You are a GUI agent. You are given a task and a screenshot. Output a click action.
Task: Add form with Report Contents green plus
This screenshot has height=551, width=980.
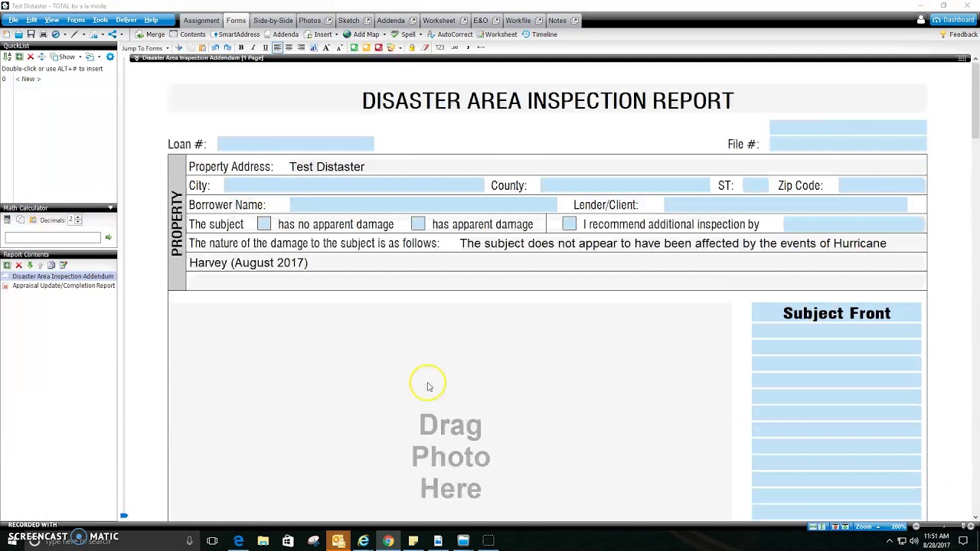pyautogui.click(x=7, y=266)
